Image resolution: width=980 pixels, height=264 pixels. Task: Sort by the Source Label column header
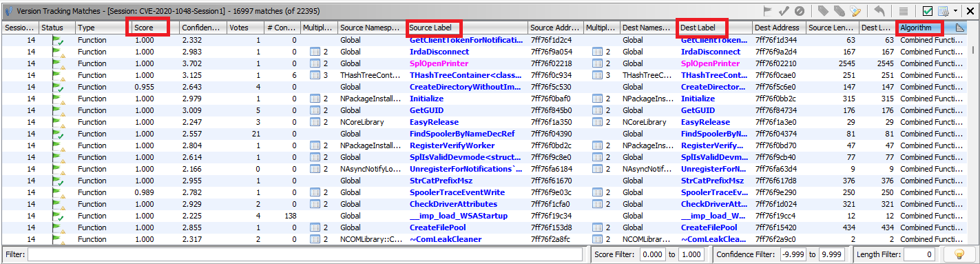point(467,28)
